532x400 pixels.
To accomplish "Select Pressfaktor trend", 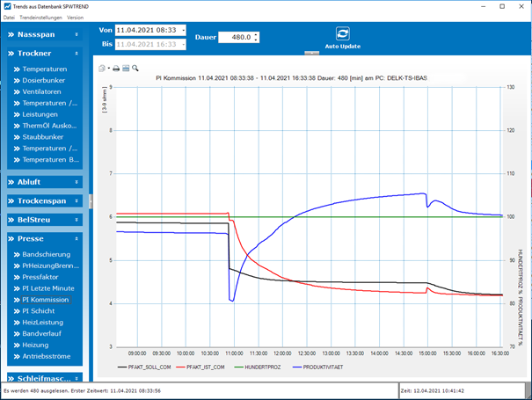I will point(40,277).
